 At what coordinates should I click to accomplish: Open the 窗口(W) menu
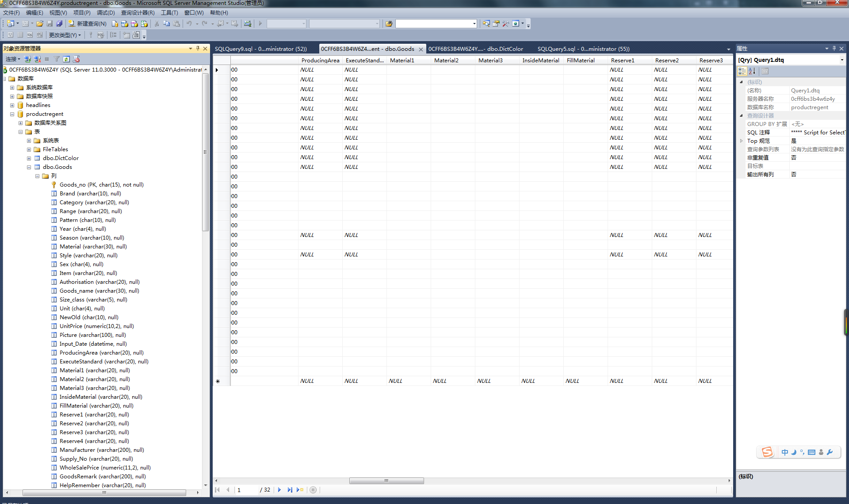click(x=194, y=12)
